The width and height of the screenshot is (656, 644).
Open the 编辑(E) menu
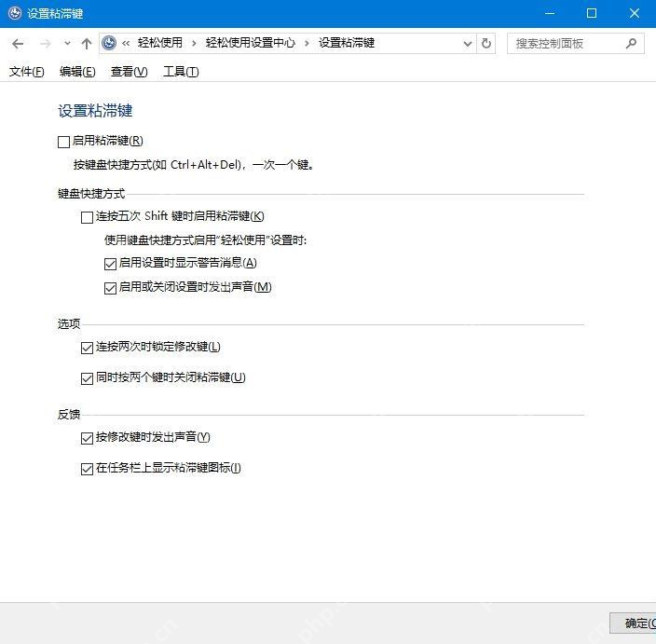77,72
